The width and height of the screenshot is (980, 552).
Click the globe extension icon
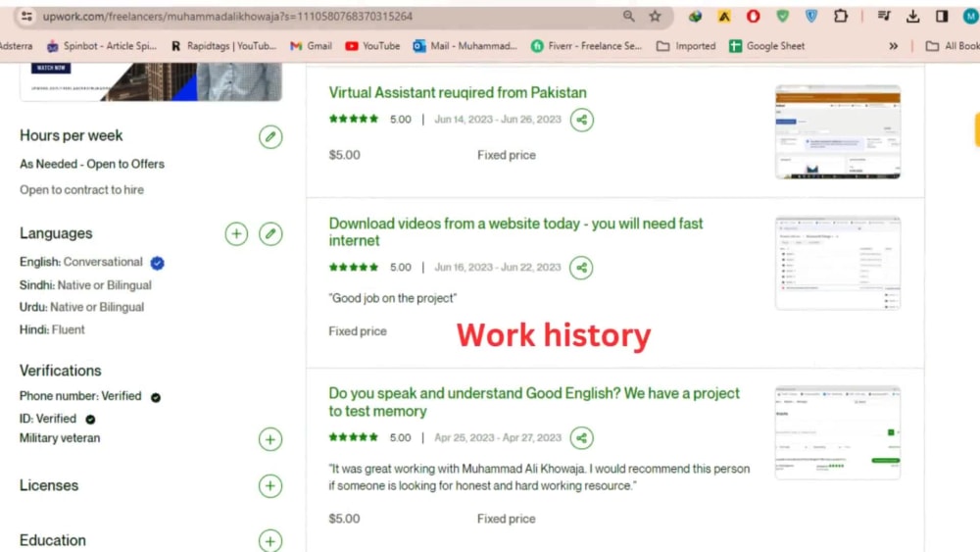pyautogui.click(x=695, y=17)
